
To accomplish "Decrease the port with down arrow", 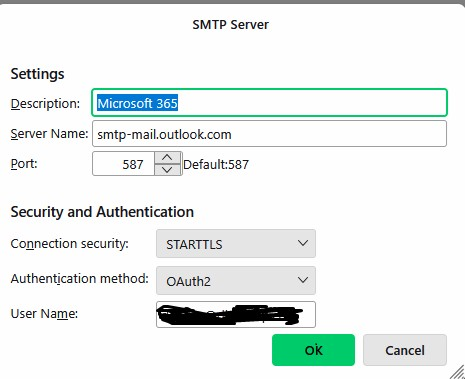I will [167, 169].
